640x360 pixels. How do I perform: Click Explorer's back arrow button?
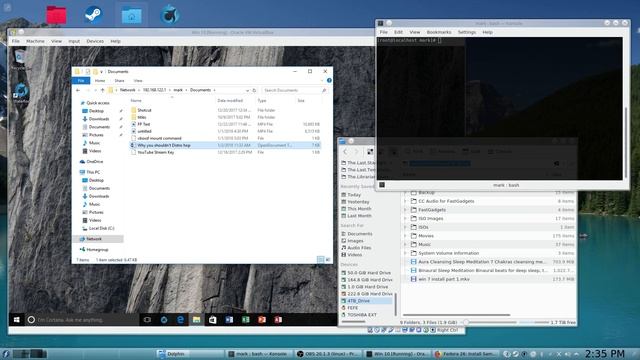pos(78,90)
